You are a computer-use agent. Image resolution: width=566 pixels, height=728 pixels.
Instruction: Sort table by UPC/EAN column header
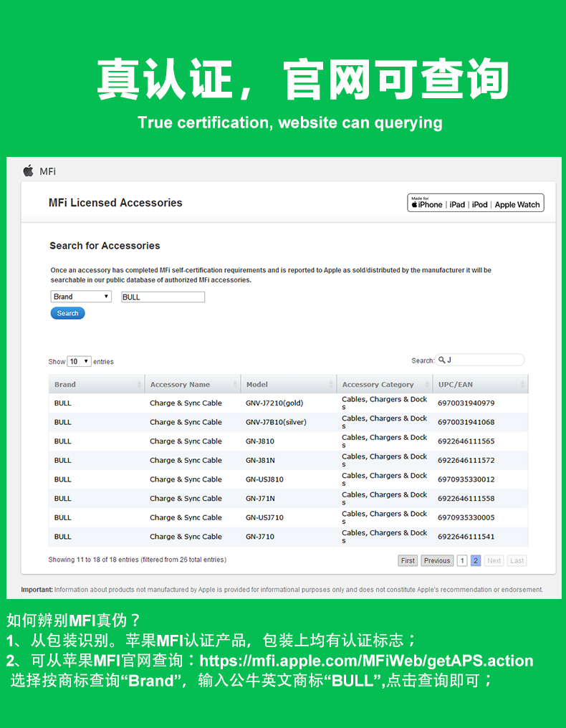(x=481, y=385)
